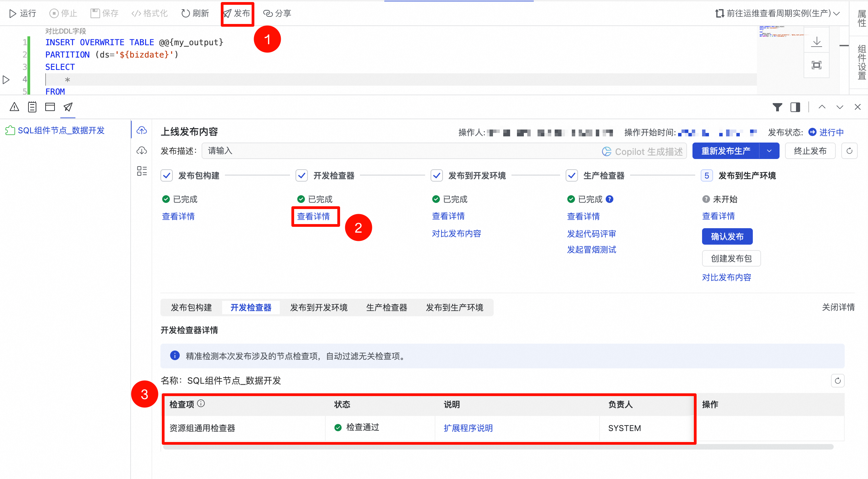Switch to the 生产检查器 details tab
This screenshot has width=868, height=479.
tap(386, 307)
